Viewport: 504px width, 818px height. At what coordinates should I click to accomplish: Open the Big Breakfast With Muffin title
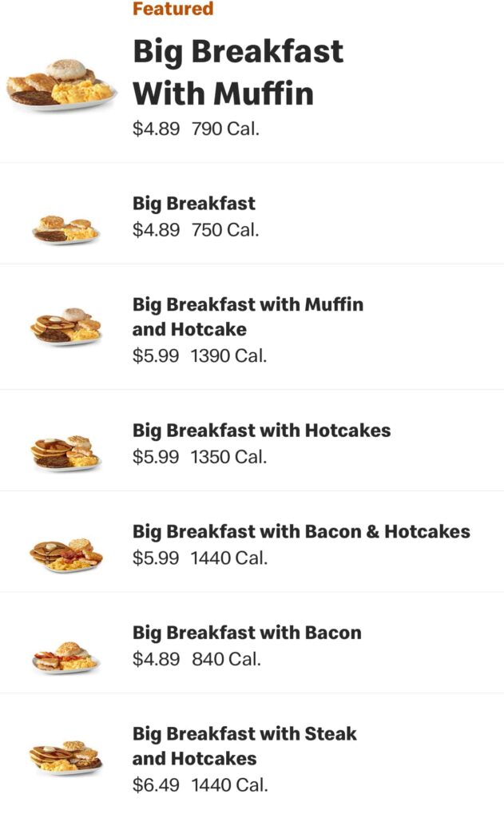click(238, 72)
